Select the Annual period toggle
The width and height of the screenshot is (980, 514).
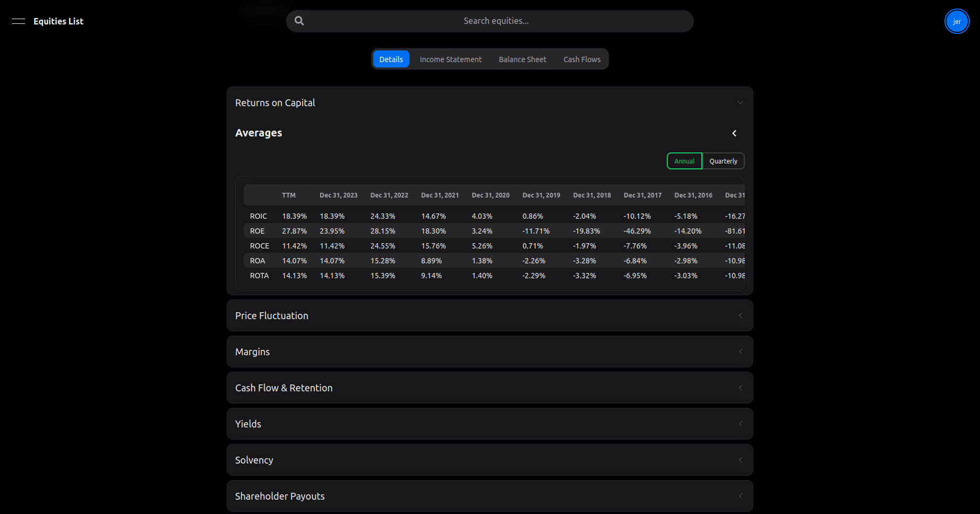(x=684, y=161)
